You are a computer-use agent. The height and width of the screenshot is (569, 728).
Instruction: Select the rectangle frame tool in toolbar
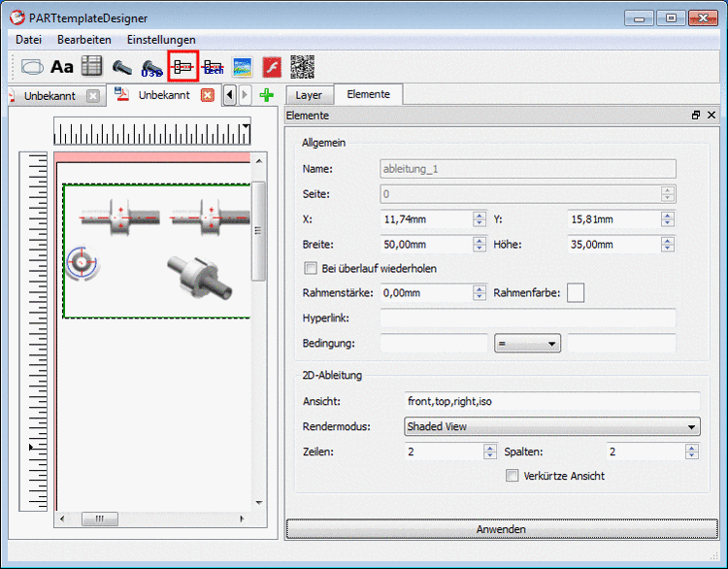point(32,67)
